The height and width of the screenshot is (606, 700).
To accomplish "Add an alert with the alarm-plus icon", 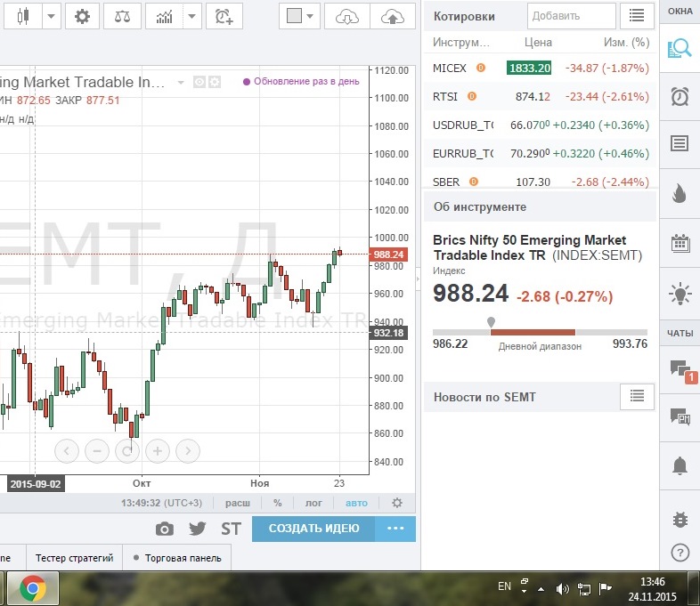I will tap(224, 16).
